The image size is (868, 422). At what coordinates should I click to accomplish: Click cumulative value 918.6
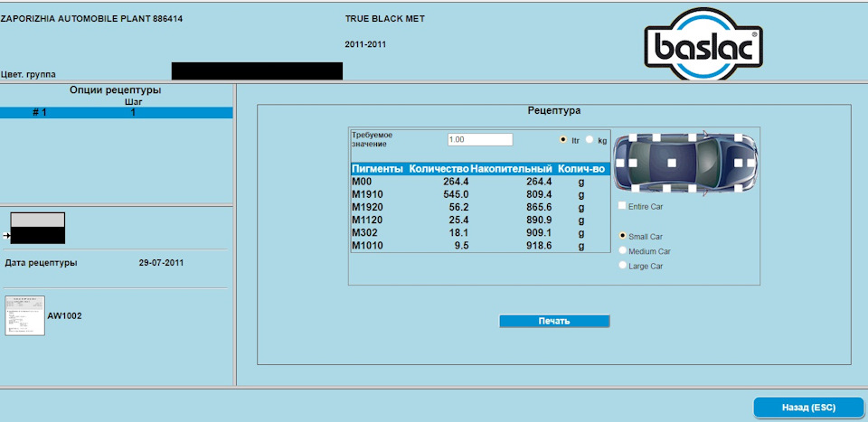pyautogui.click(x=539, y=246)
